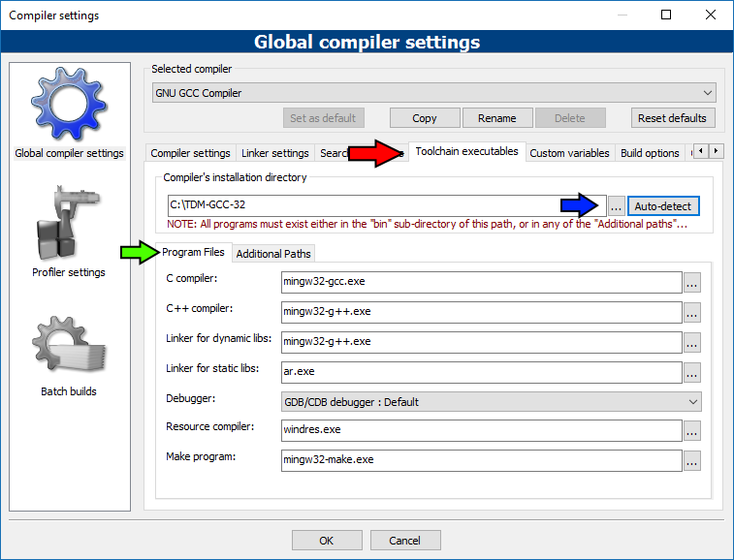Select the Profiler settings icon
Screen dimensions: 734x560
click(68, 227)
